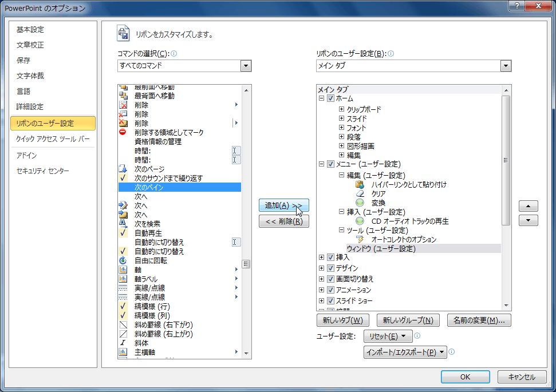The height and width of the screenshot is (392, 556).
Task: Collapse the ホーム tab node
Action: pyautogui.click(x=321, y=98)
